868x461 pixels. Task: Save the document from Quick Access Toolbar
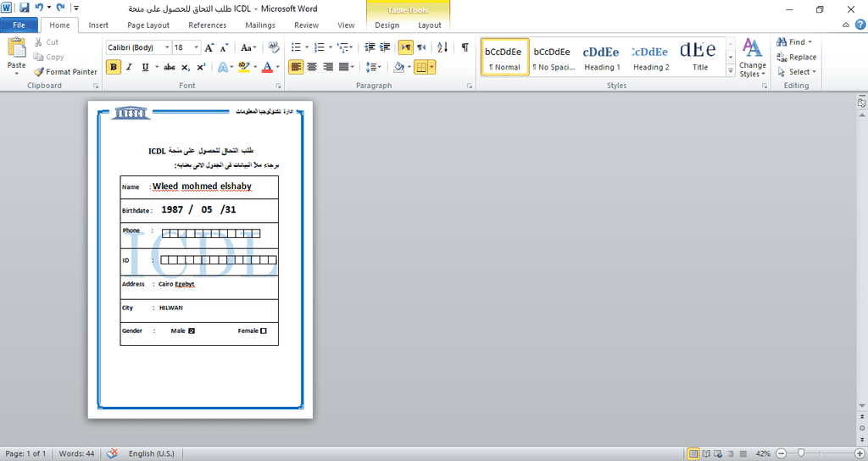pos(24,8)
